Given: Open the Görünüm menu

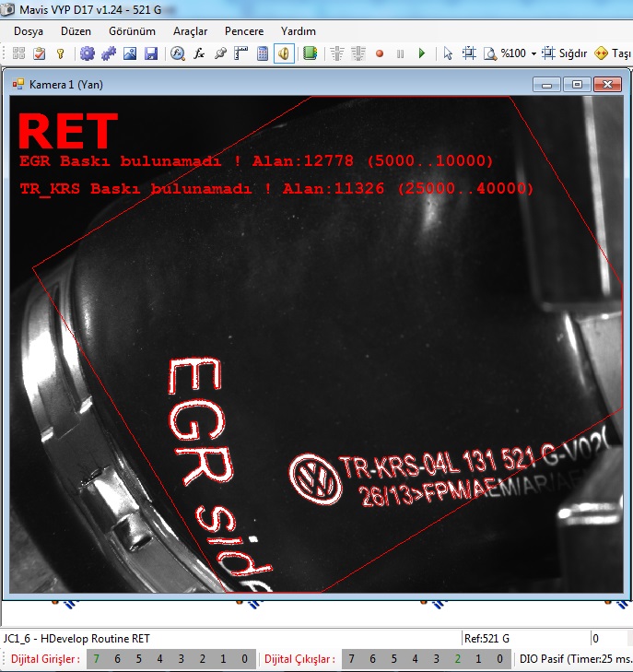Looking at the screenshot, I should [x=132, y=31].
